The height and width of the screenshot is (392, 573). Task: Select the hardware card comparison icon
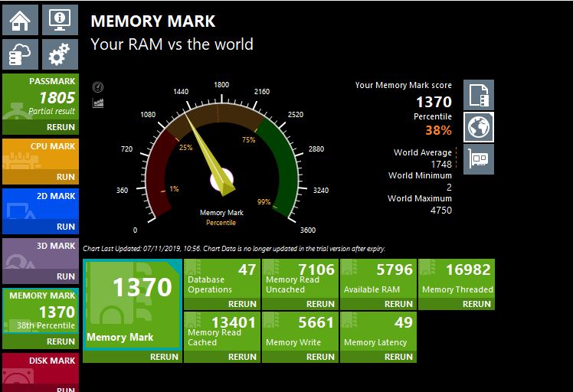pos(479,159)
